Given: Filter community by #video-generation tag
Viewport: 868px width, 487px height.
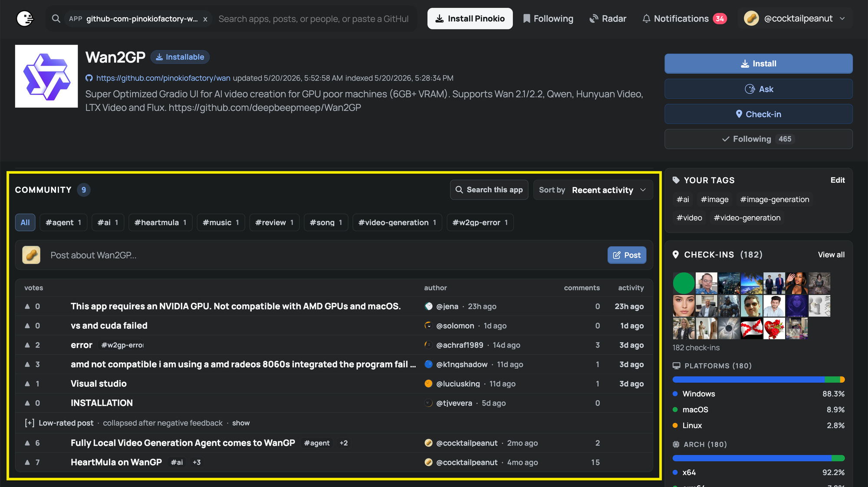Looking at the screenshot, I should 397,223.
